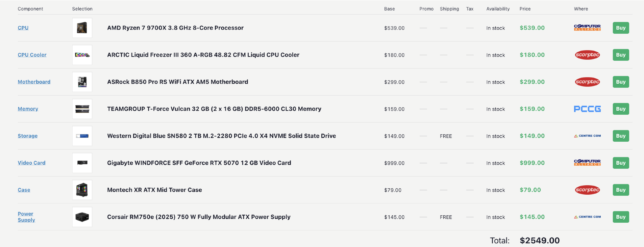Open the AMD Ryzen 7 9700X product thumbnail

pyautogui.click(x=82, y=28)
